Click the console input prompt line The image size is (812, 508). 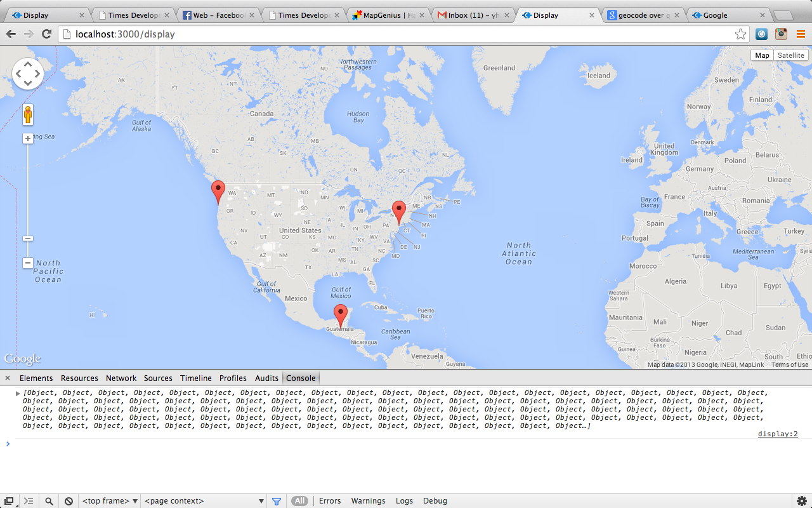406,443
